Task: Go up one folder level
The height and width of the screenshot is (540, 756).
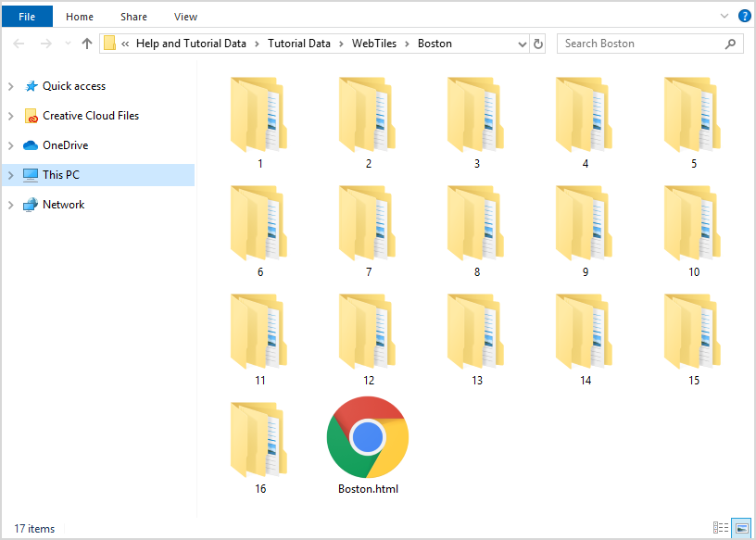Action: tap(87, 44)
